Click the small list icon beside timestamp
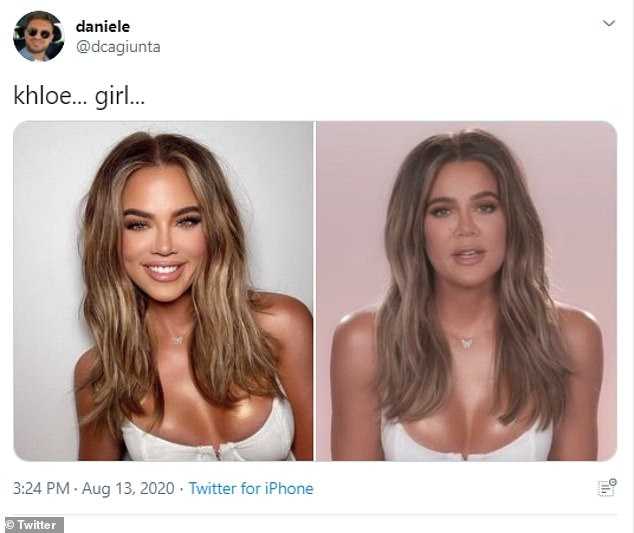 [607, 487]
